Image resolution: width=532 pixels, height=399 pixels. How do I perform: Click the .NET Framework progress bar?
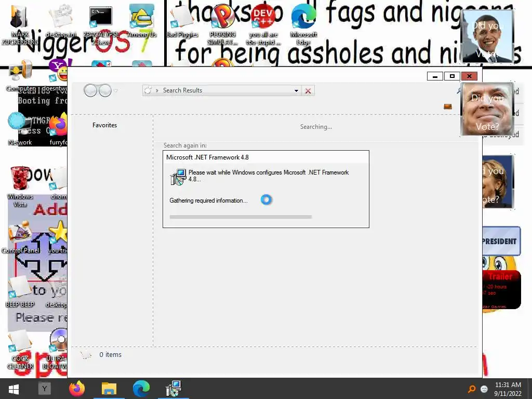coord(241,217)
